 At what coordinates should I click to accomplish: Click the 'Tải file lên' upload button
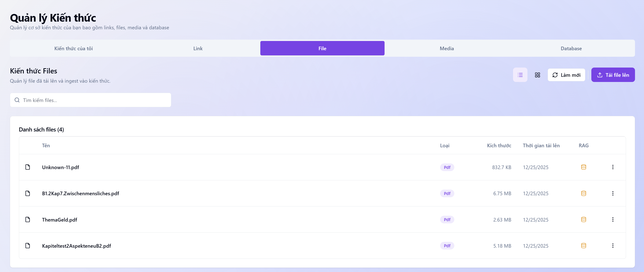tap(613, 75)
